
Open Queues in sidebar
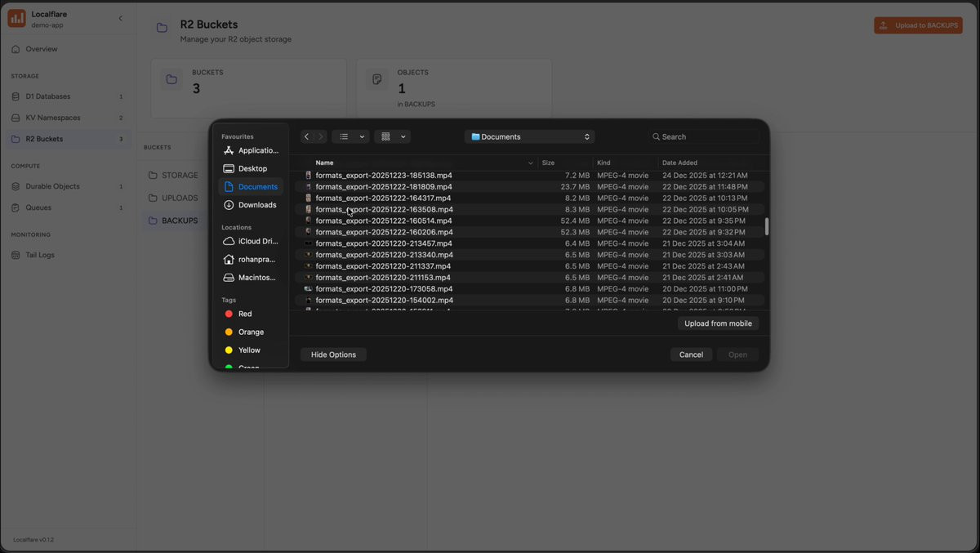coord(69,207)
